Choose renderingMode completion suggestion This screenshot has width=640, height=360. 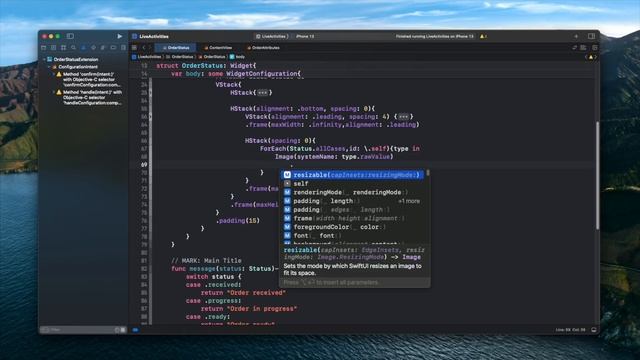[352, 192]
